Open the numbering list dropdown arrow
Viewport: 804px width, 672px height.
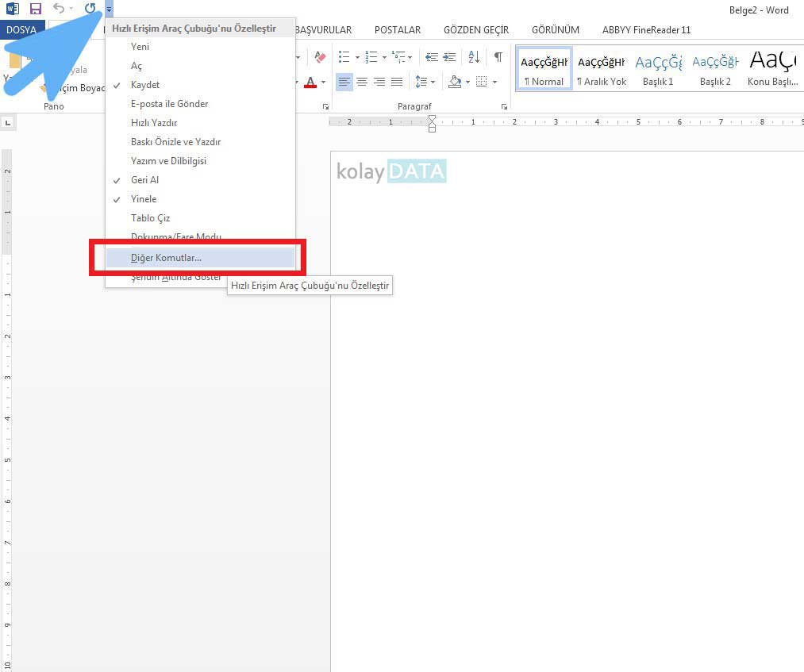(384, 57)
